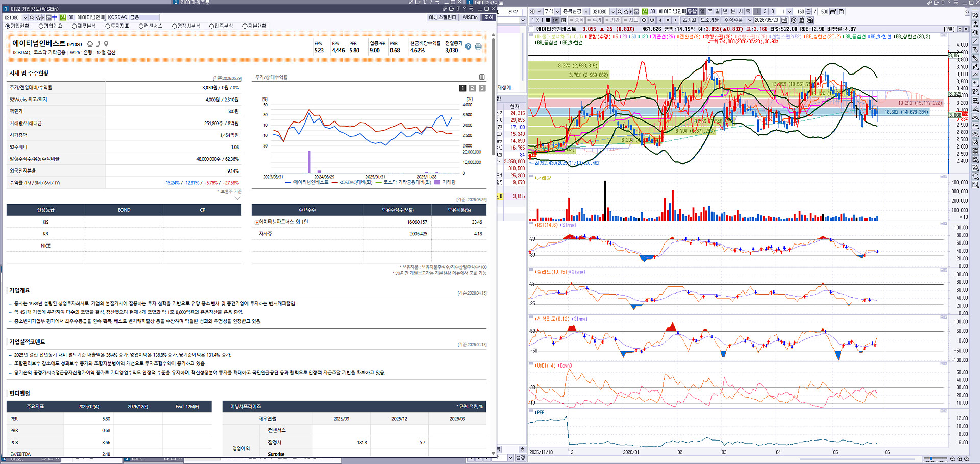Select the 기업현황 radio button

click(x=8, y=26)
